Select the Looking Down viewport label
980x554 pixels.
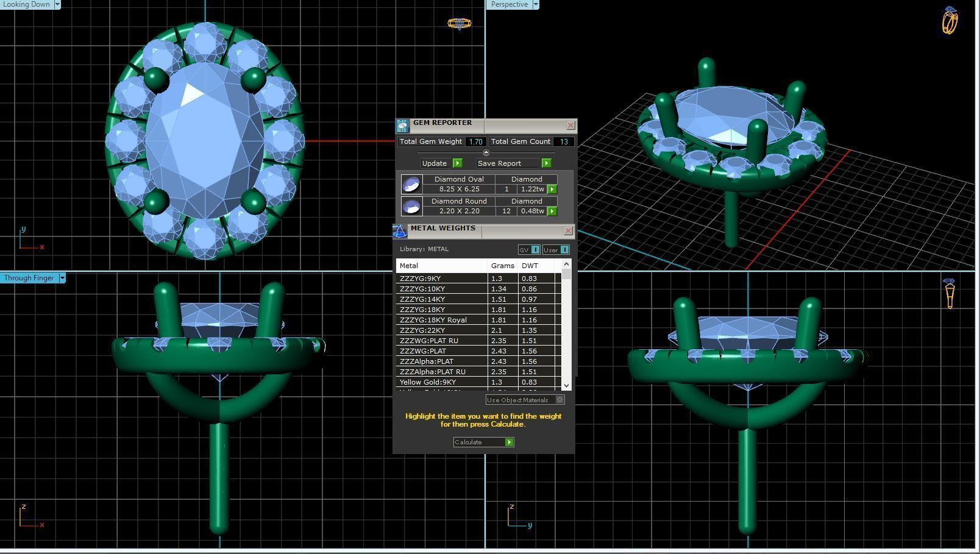(x=26, y=4)
